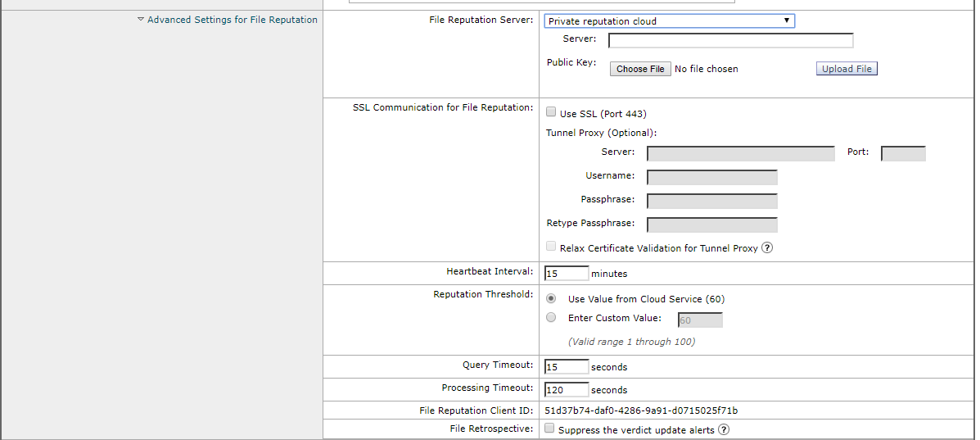This screenshot has width=980, height=440.
Task: Click the Query Timeout seconds field
Action: point(567,367)
